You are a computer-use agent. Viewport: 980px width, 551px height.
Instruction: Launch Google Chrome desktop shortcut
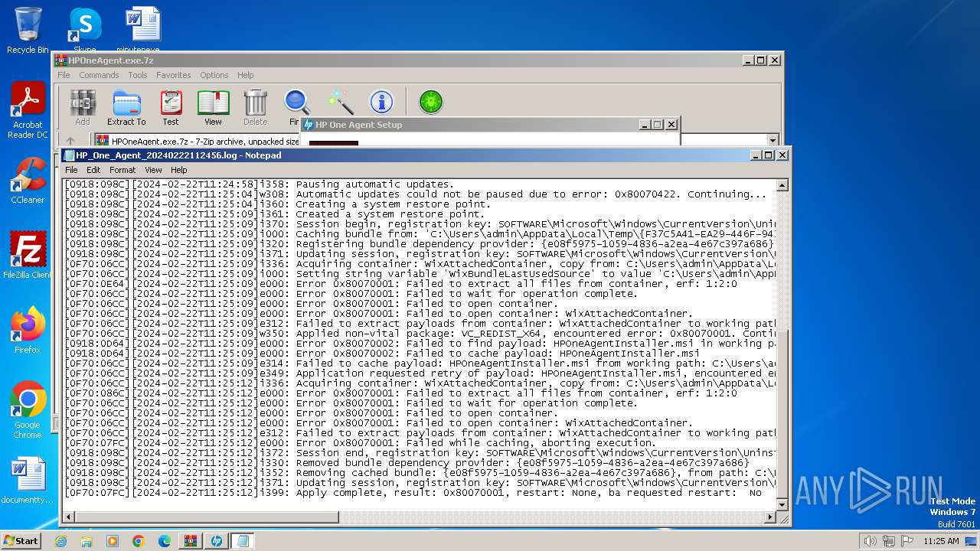(x=28, y=409)
